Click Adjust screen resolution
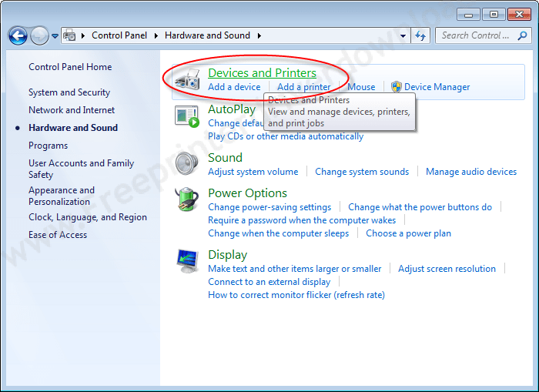This screenshot has width=539, height=392. (447, 269)
